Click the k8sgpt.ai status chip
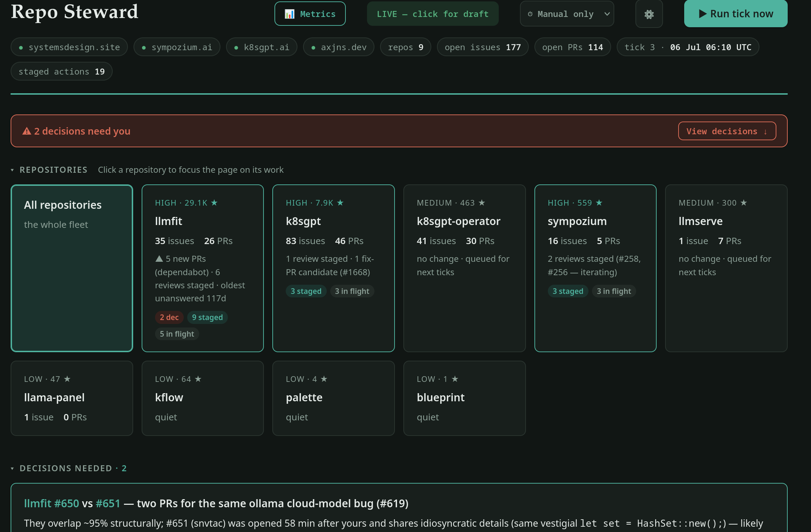The width and height of the screenshot is (811, 532). tap(262, 47)
